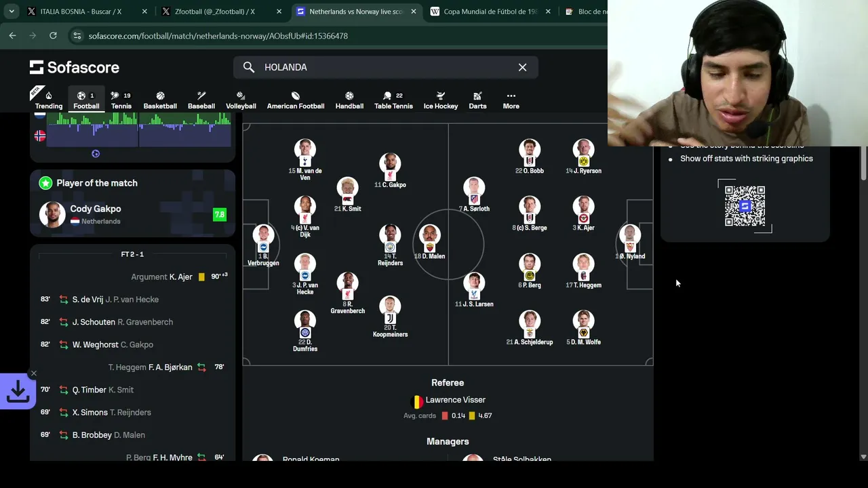This screenshot has height=488, width=868.
Task: Select the Darts sport icon
Action: [x=477, y=100]
